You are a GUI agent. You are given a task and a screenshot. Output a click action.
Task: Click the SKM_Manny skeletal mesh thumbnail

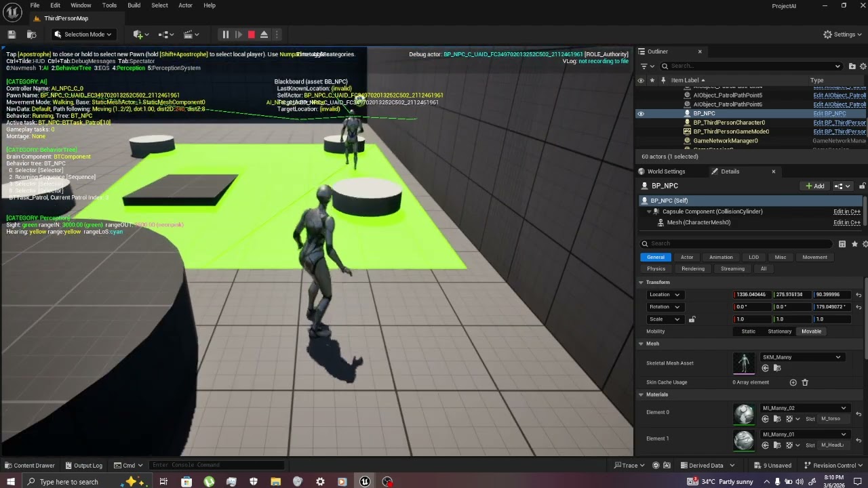(744, 363)
